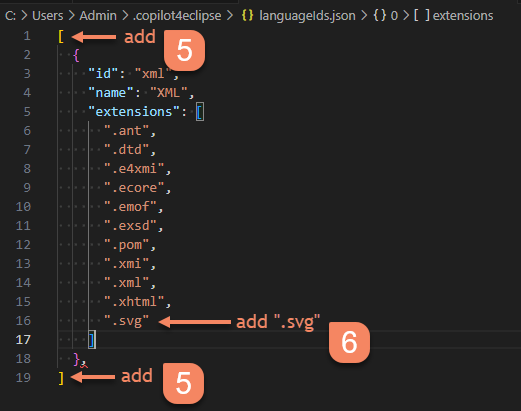Click the C: drive breadcrumb
The width and height of the screenshot is (521, 411).
(x=10, y=15)
